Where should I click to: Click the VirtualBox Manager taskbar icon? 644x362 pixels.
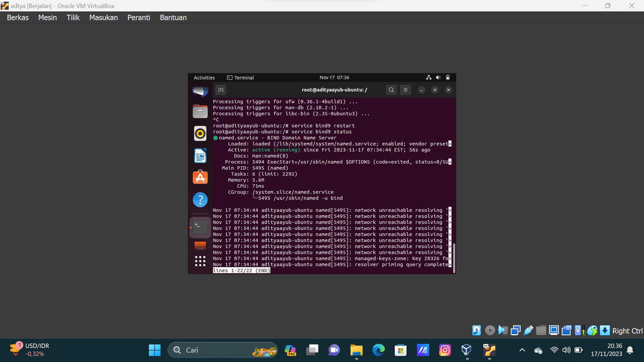click(x=467, y=350)
